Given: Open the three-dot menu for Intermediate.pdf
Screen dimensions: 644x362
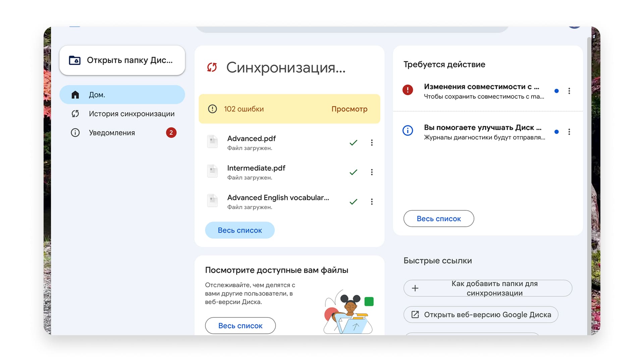Looking at the screenshot, I should 372,172.
